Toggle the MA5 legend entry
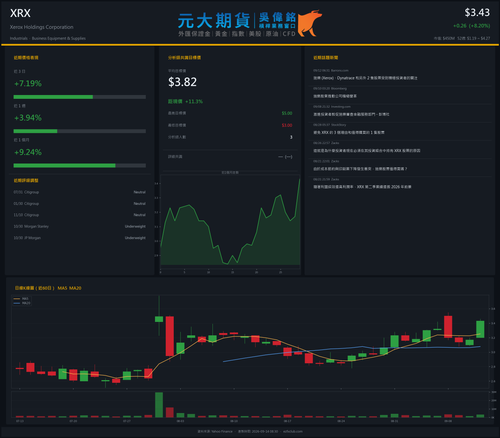Image resolution: width=500 pixels, height=438 pixels. [21, 299]
